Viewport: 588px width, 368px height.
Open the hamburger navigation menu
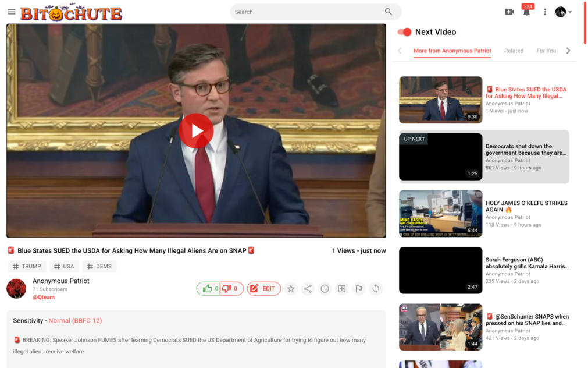click(12, 12)
